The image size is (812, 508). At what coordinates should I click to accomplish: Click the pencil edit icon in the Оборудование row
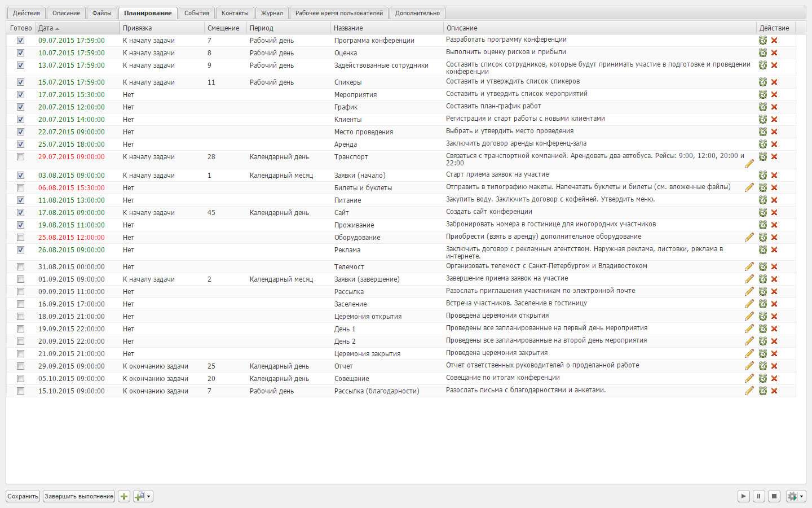tap(749, 237)
